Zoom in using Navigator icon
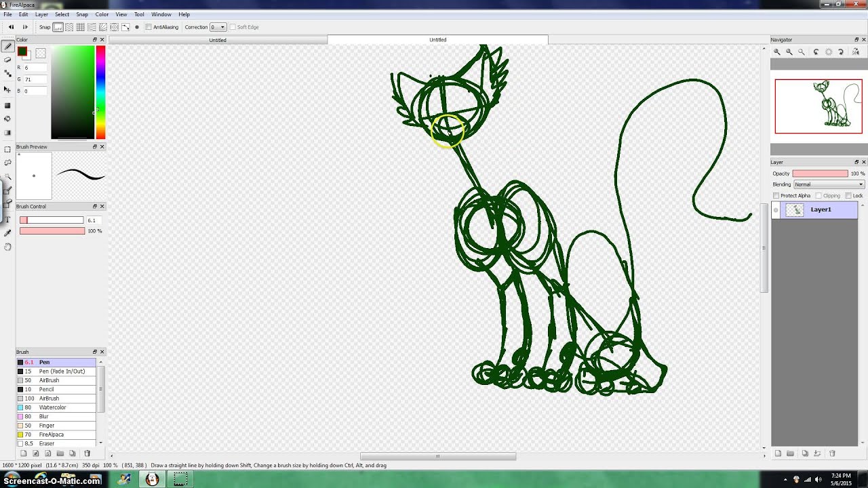 (777, 52)
